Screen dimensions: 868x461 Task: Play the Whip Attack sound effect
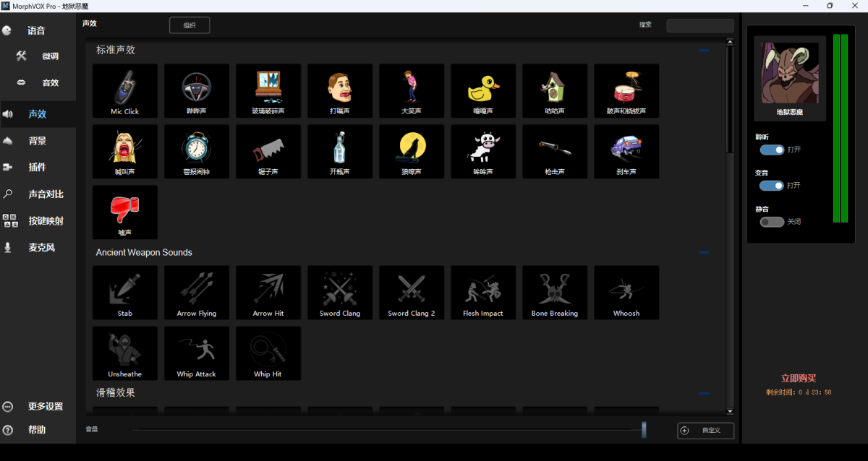[196, 353]
